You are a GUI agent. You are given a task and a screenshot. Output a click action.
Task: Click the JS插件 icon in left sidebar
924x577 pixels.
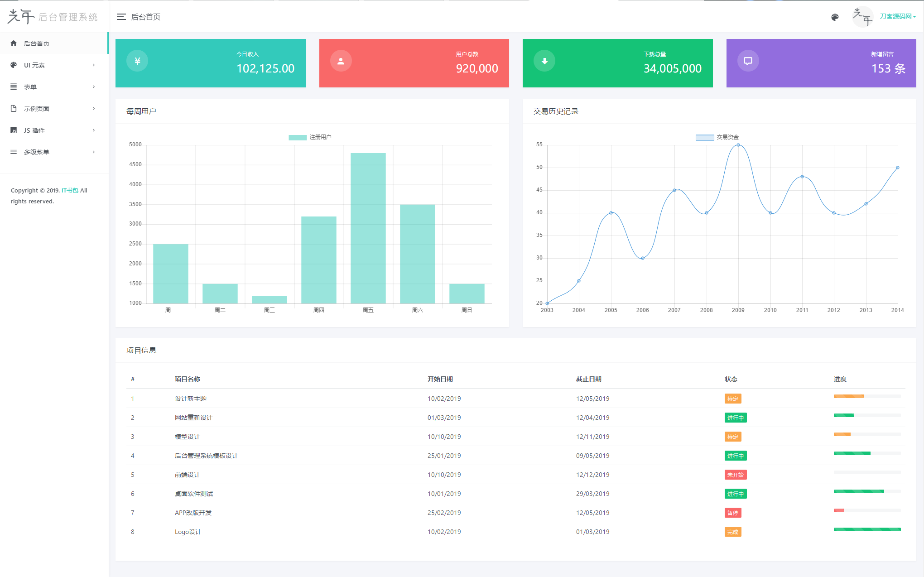pyautogui.click(x=13, y=130)
